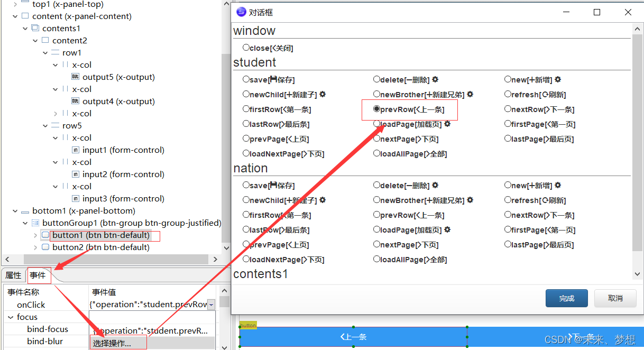This screenshot has width=644, height=350.
Task: Click the row1 node icon
Action: (x=55, y=52)
